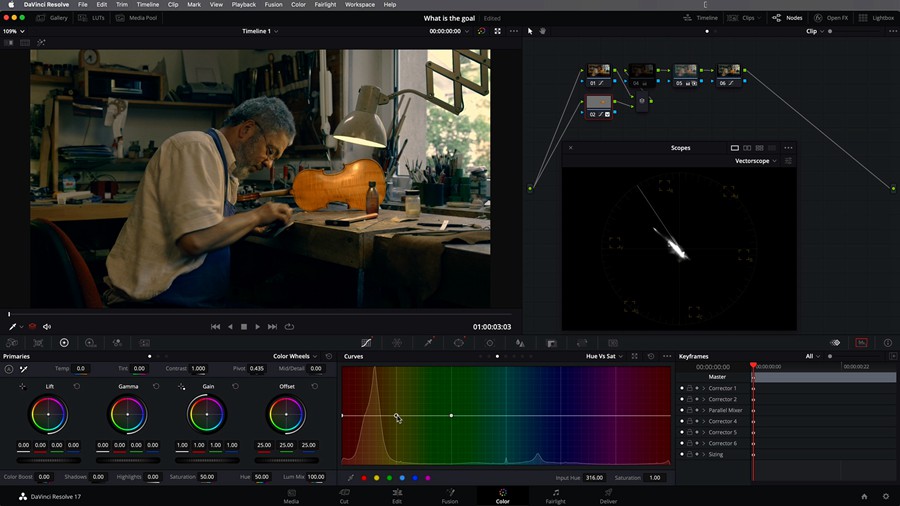900x506 pixels.
Task: Open the Qualifier eyedropper palette
Action: [x=428, y=343]
